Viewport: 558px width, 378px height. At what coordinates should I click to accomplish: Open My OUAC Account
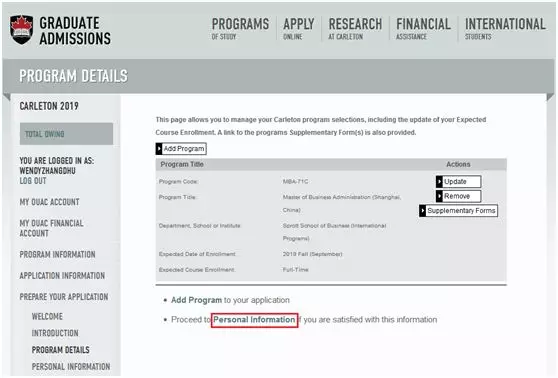49,202
